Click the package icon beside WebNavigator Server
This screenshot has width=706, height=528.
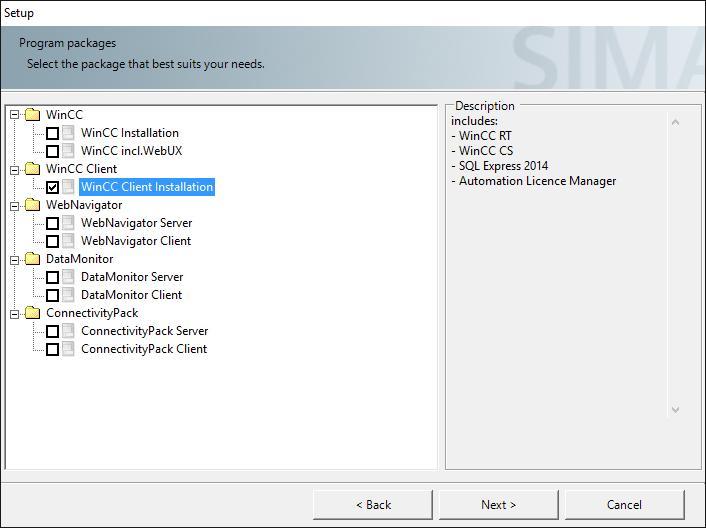(x=68, y=223)
